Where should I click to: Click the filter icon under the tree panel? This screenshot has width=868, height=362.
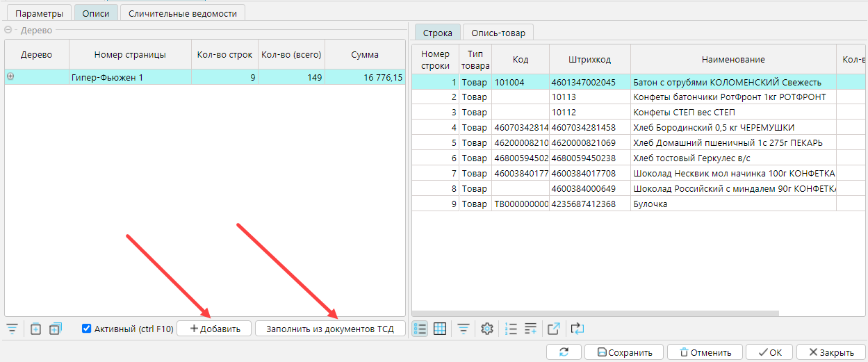pyautogui.click(x=12, y=329)
